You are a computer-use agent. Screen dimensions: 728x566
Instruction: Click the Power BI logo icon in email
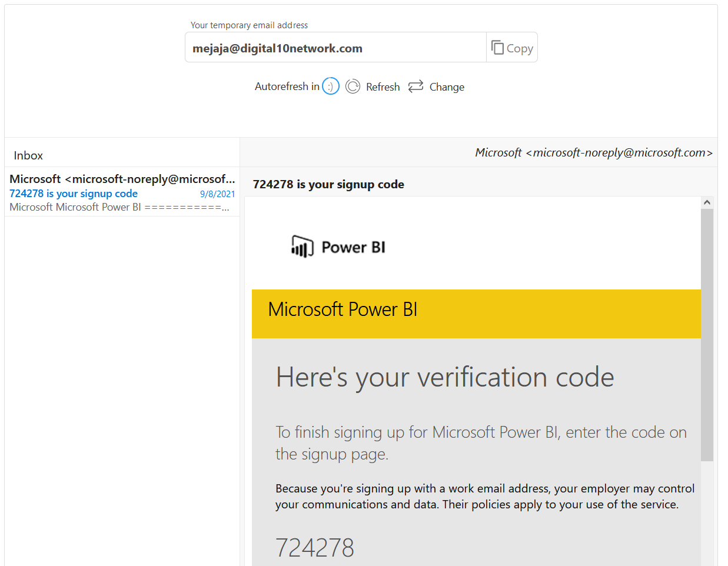click(x=302, y=247)
